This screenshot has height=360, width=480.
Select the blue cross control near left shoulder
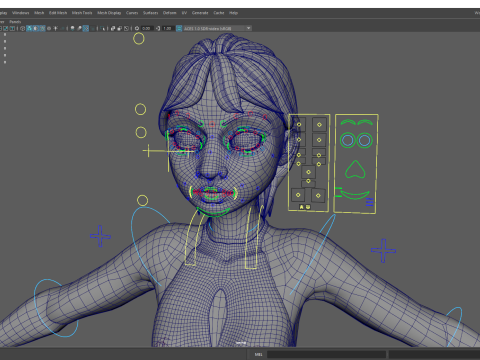click(x=100, y=236)
